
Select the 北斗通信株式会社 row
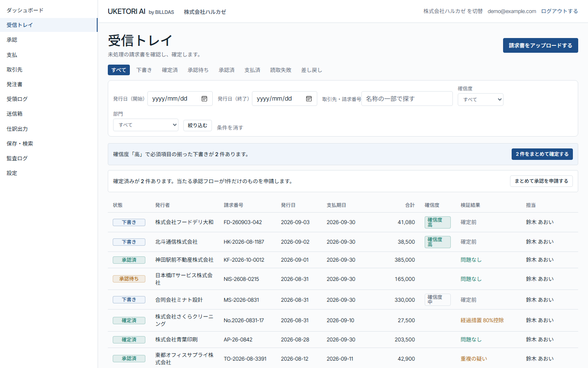343,242
